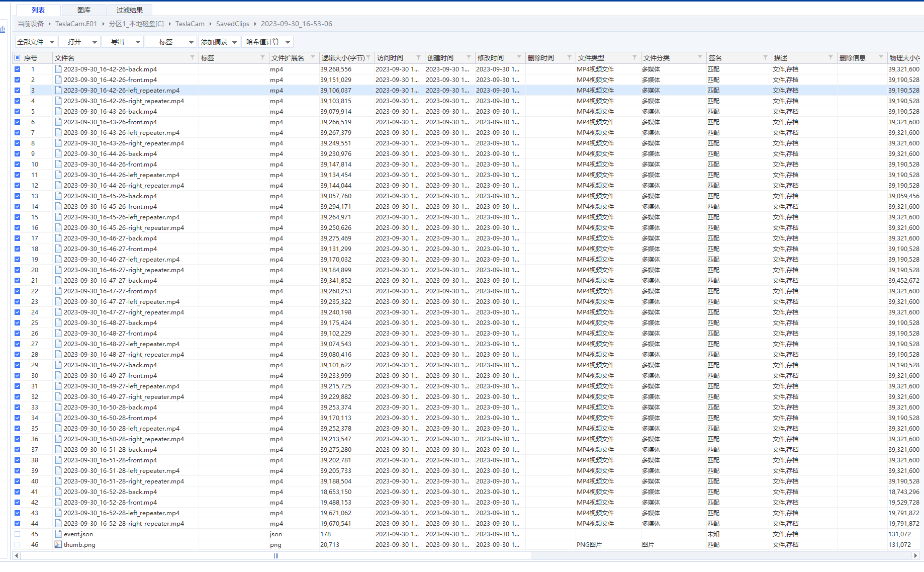Uncheck row 1 back.mp4 checkbox
Viewport: 924px width, 572px height.
point(18,69)
